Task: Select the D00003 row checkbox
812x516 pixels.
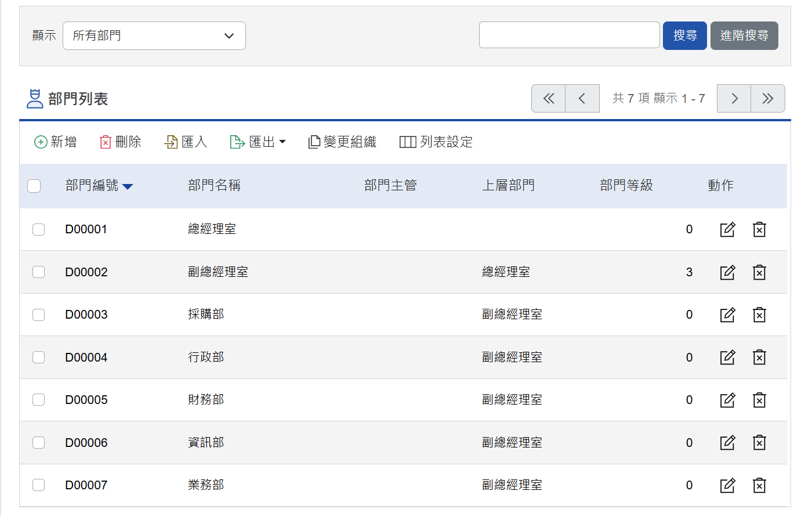Action: (39, 315)
